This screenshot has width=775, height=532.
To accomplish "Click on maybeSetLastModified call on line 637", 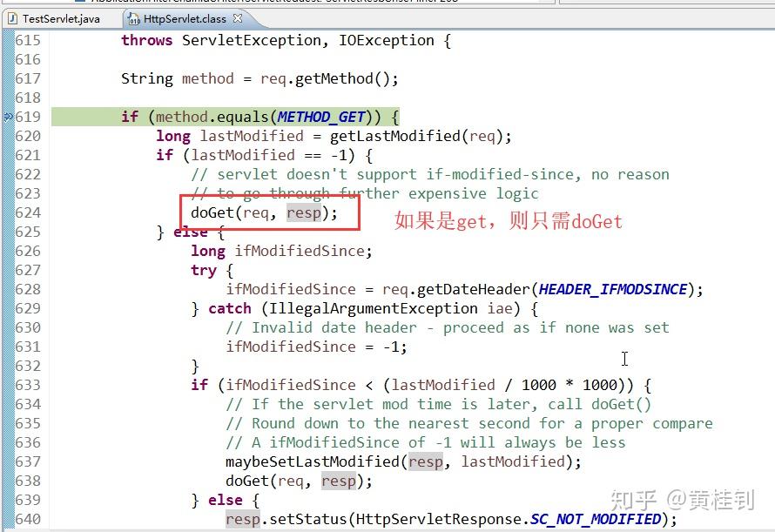I will pyautogui.click(x=312, y=461).
